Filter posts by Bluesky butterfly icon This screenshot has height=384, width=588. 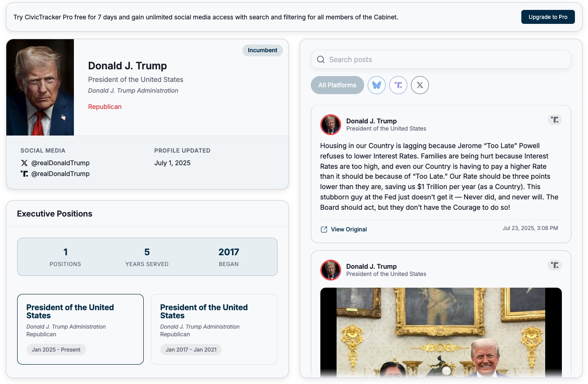tap(377, 85)
